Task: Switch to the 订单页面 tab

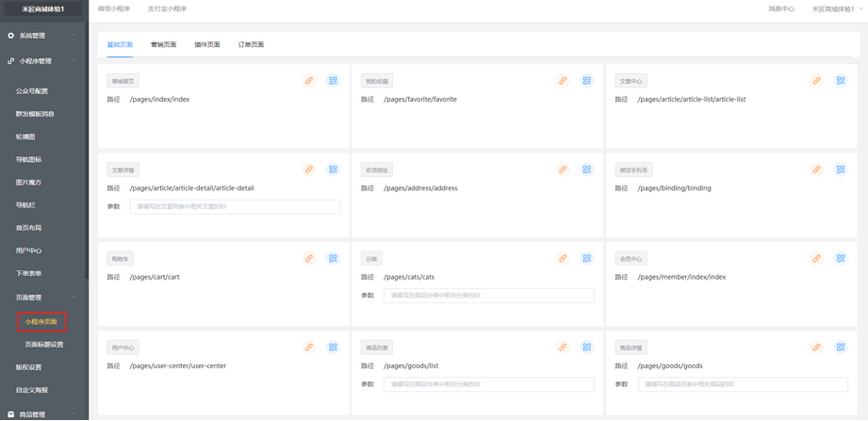Action: click(251, 44)
